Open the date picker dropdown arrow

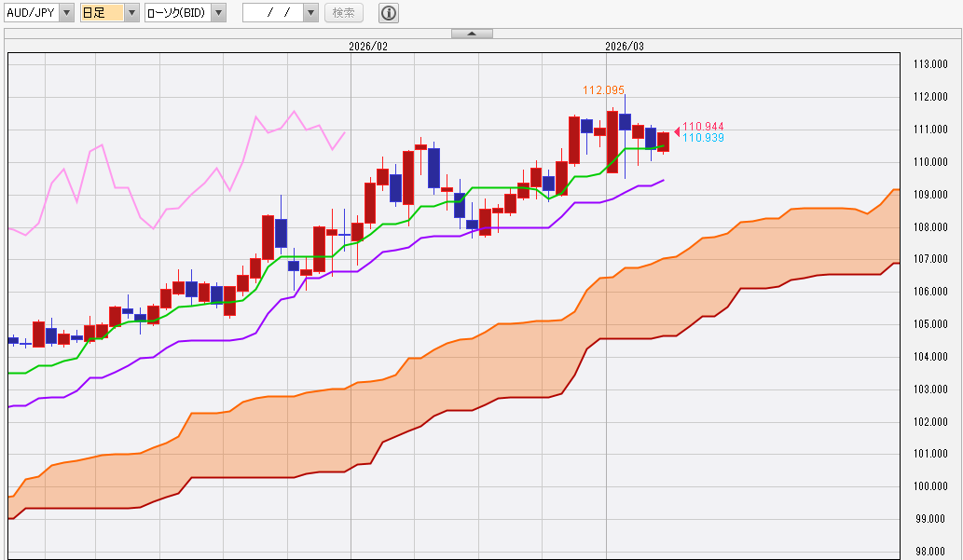coord(310,13)
